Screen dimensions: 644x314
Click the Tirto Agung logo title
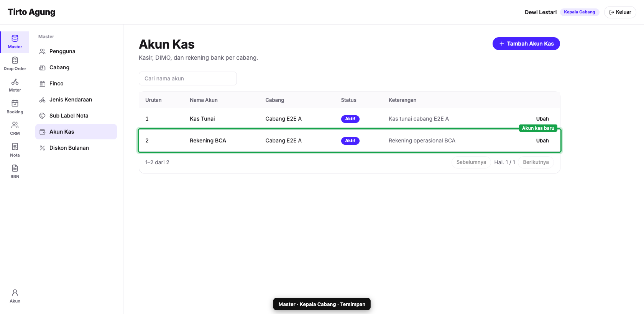click(x=31, y=12)
